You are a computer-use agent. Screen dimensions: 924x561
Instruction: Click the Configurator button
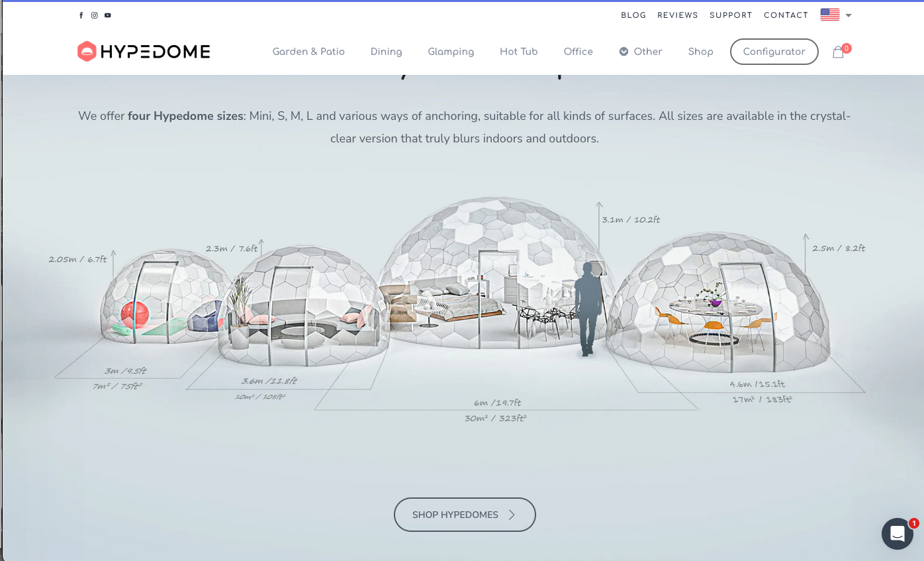click(774, 52)
